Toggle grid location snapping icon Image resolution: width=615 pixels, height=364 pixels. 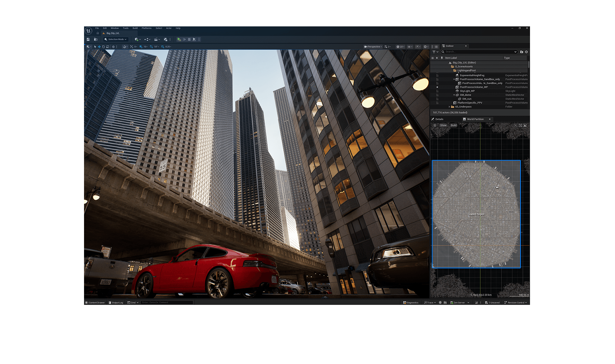[141, 47]
